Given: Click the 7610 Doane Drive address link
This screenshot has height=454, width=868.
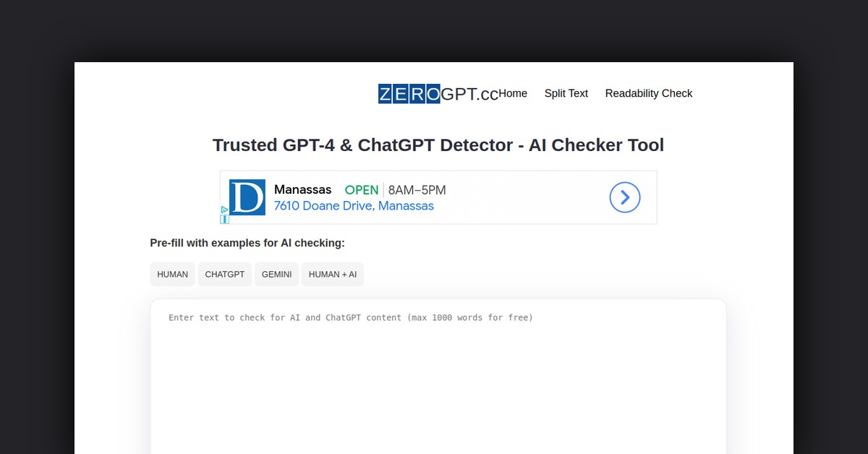Looking at the screenshot, I should point(354,206).
